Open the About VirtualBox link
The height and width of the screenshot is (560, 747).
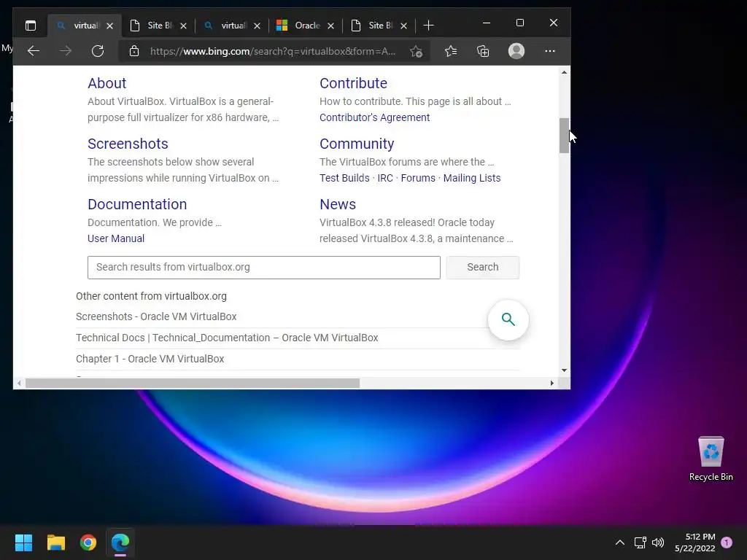107,83
